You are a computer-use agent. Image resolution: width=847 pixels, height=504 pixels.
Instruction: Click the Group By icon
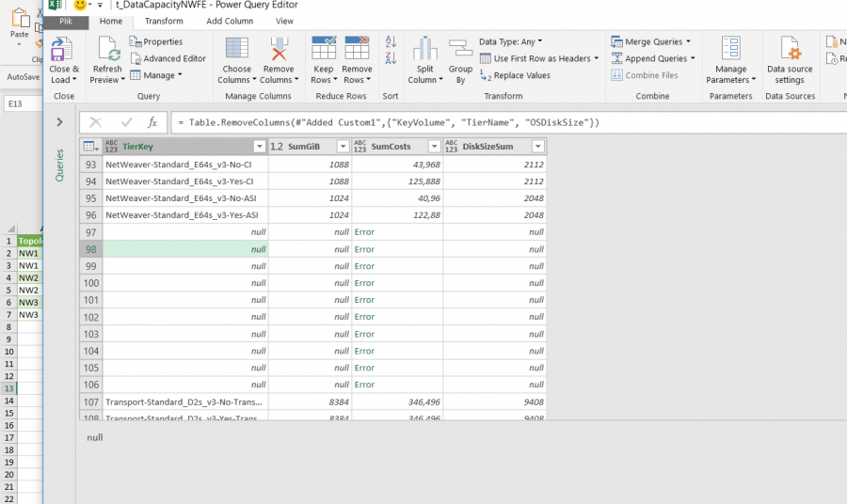[461, 49]
